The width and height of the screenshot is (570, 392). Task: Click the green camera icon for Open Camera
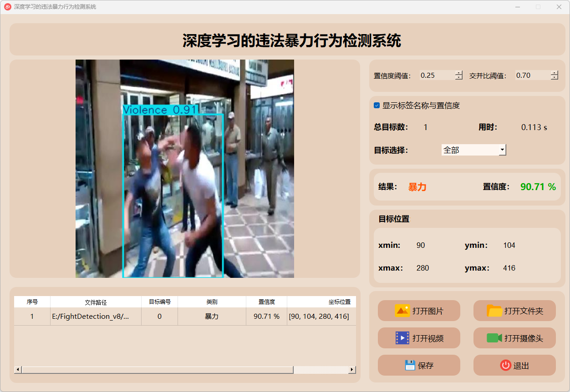(x=494, y=338)
